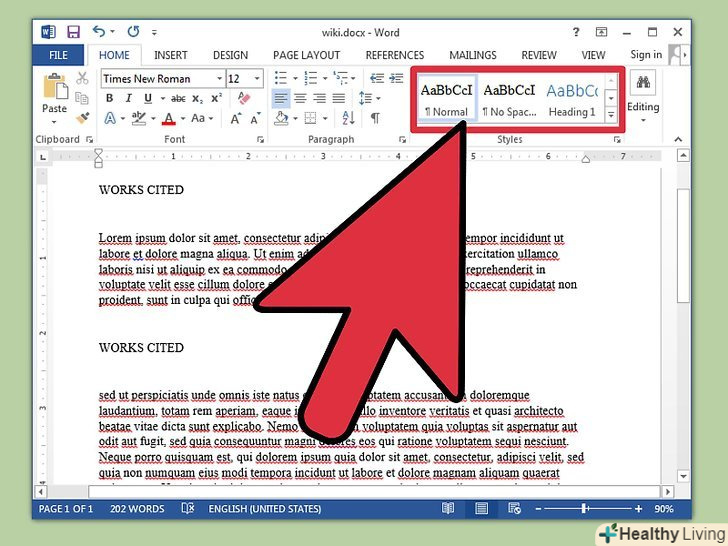Switch to the DESIGN tab
This screenshot has height=546, width=728.
230,55
